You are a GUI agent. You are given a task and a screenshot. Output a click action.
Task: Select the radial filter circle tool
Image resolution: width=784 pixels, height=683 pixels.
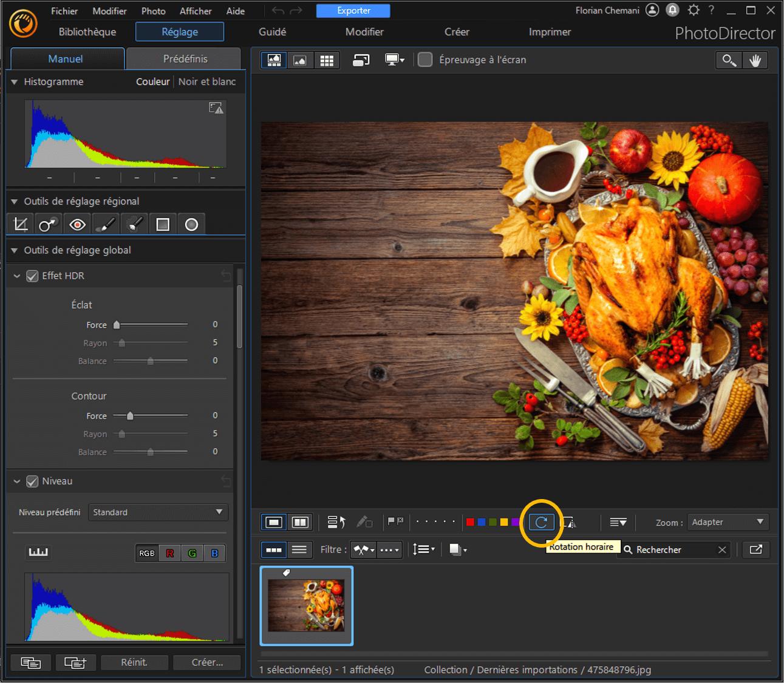pyautogui.click(x=191, y=225)
